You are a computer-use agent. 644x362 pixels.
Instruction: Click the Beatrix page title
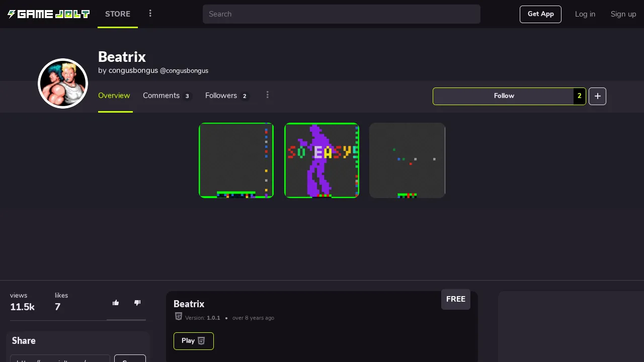tap(122, 56)
